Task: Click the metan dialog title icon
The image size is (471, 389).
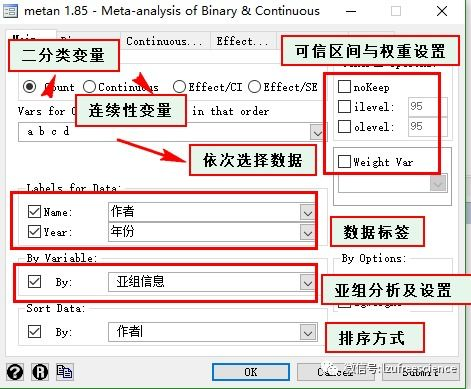Action: (x=10, y=11)
